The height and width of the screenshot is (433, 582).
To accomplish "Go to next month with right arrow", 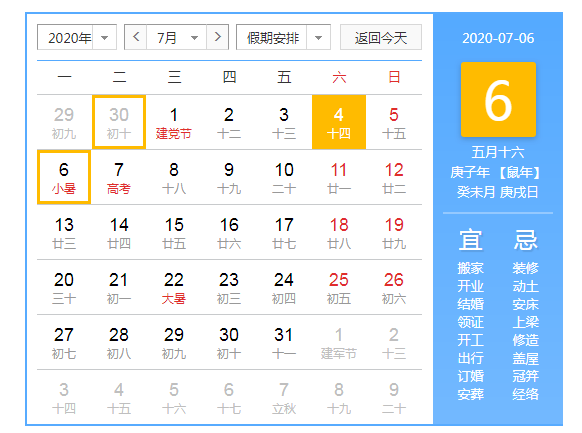I will [218, 37].
